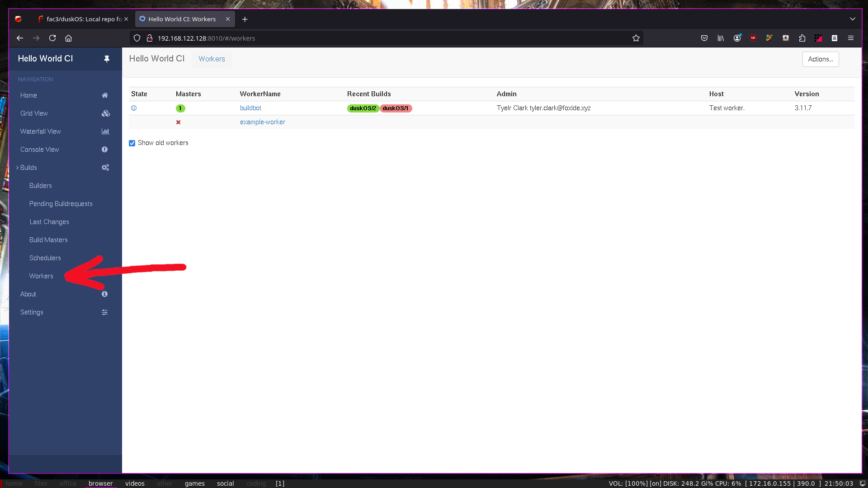Open the buildbot worker link
The image size is (868, 488).
(x=250, y=108)
